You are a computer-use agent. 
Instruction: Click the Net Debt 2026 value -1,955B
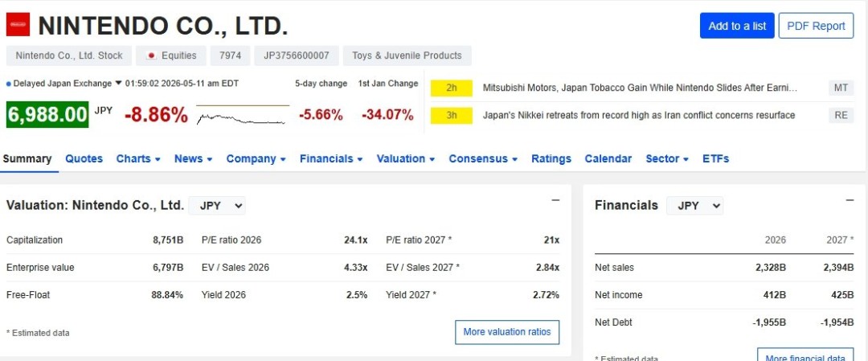(769, 322)
